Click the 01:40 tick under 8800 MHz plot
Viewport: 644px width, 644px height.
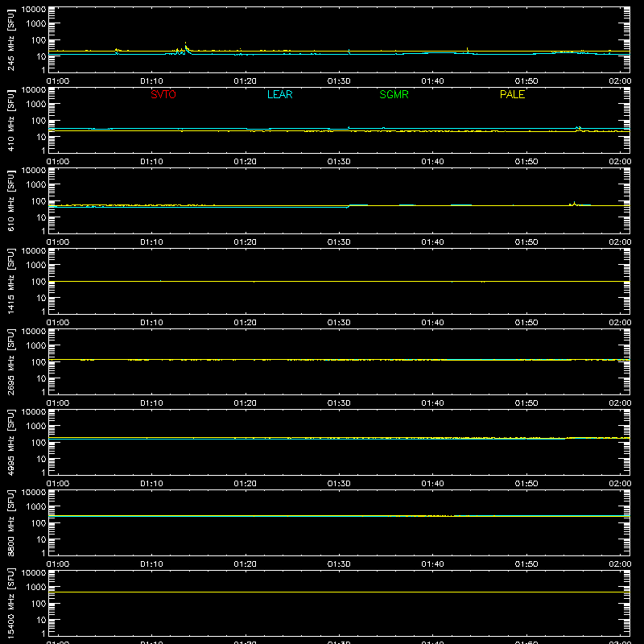(x=432, y=564)
